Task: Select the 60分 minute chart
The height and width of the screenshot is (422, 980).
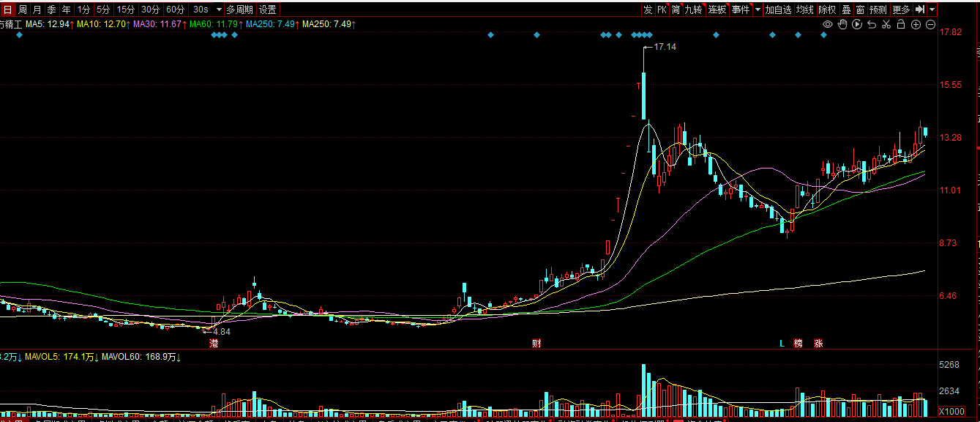Action: point(176,10)
